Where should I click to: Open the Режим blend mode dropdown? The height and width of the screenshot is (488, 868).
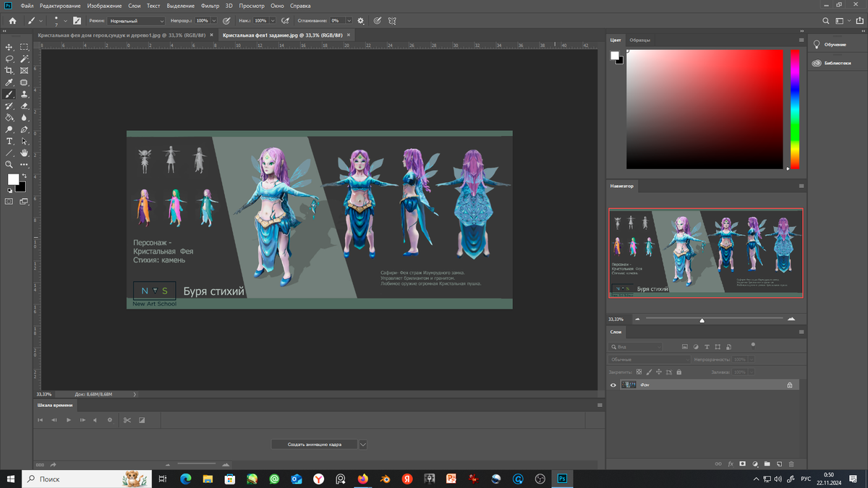(137, 21)
